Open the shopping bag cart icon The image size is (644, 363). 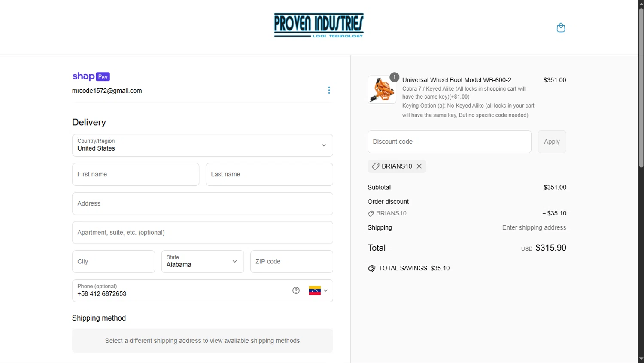click(x=561, y=27)
